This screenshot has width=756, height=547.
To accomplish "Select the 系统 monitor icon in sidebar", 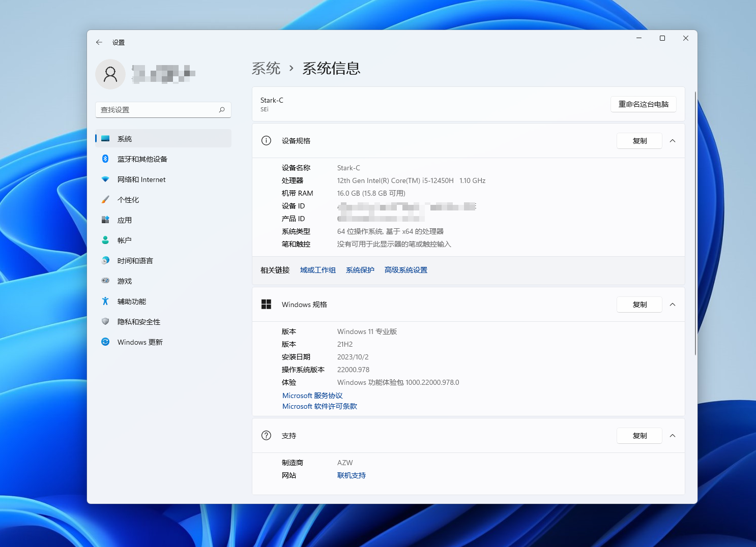I will (x=105, y=138).
